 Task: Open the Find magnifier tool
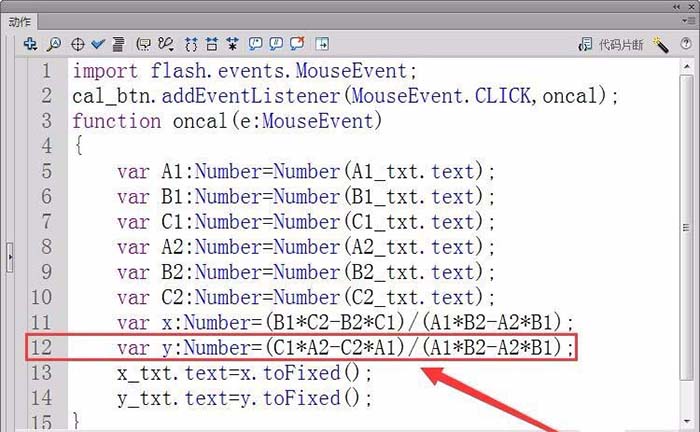point(54,44)
